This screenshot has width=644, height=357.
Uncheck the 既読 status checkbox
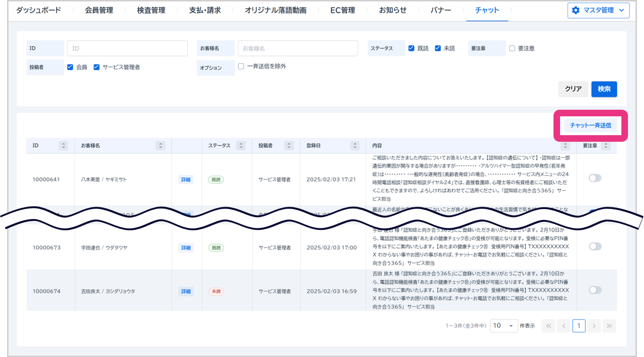[411, 48]
